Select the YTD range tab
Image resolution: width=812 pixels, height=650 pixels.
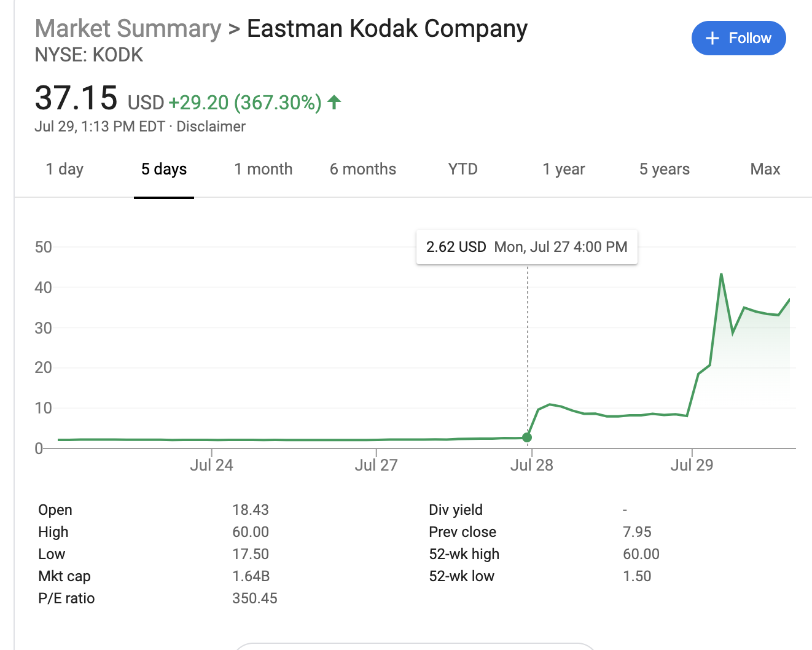click(463, 169)
